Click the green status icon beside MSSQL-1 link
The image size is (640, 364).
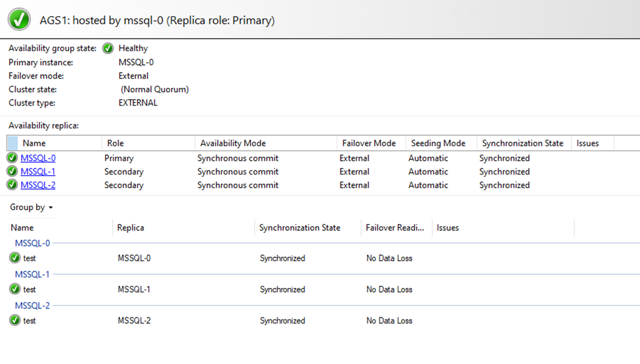tap(12, 172)
